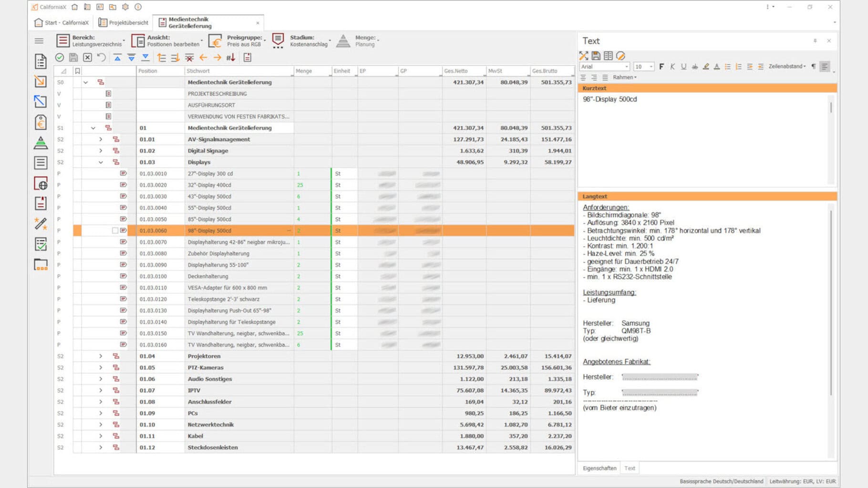
Task: Toggle strikethrough formatting
Action: (x=694, y=67)
